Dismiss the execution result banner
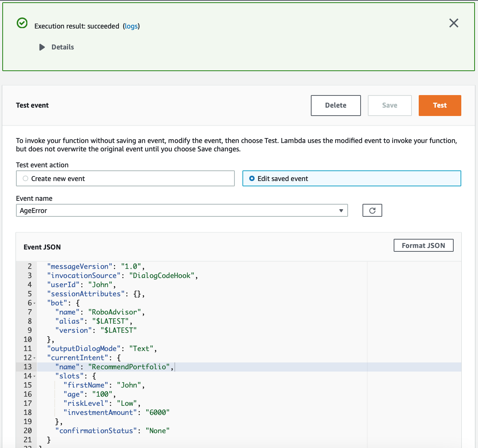 coord(454,23)
